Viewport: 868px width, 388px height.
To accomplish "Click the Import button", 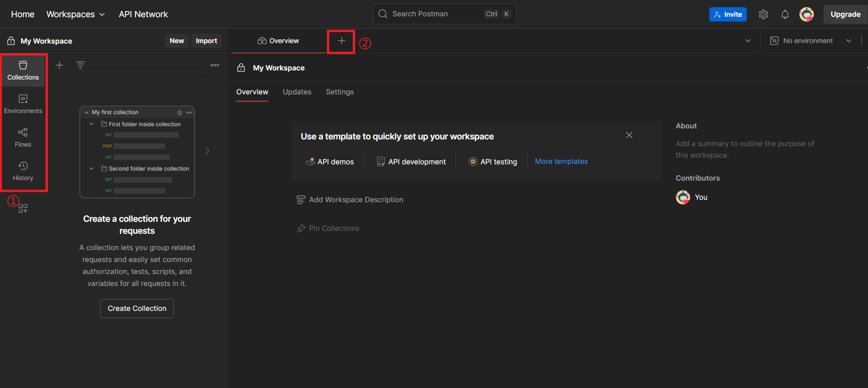I will click(207, 41).
